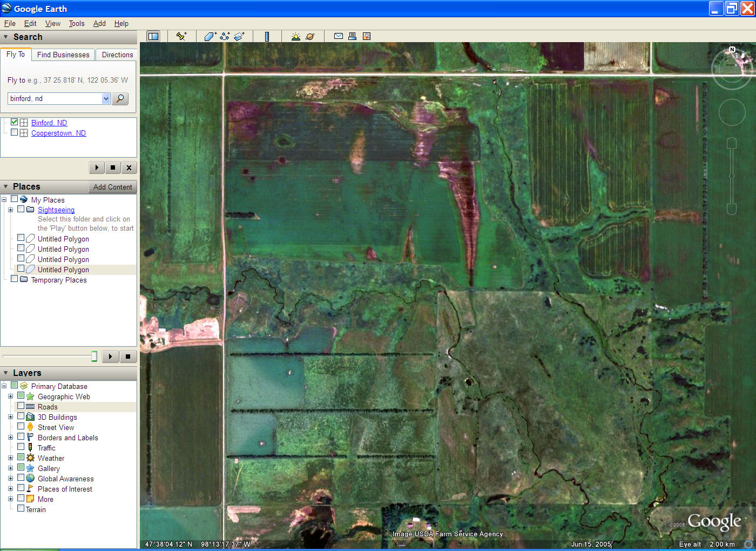
Task: Select the Add Path tool
Action: (225, 36)
